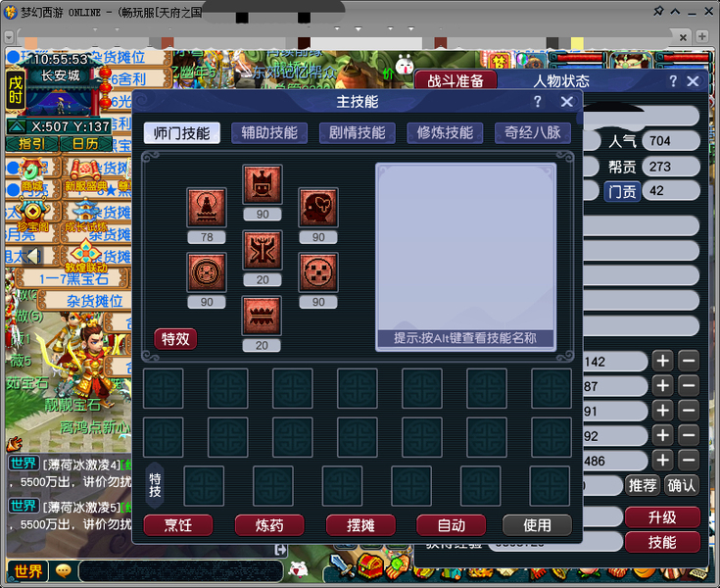The image size is (720, 588).
Task: Click the help question mark in 主技能 window
Action: pyautogui.click(x=537, y=102)
